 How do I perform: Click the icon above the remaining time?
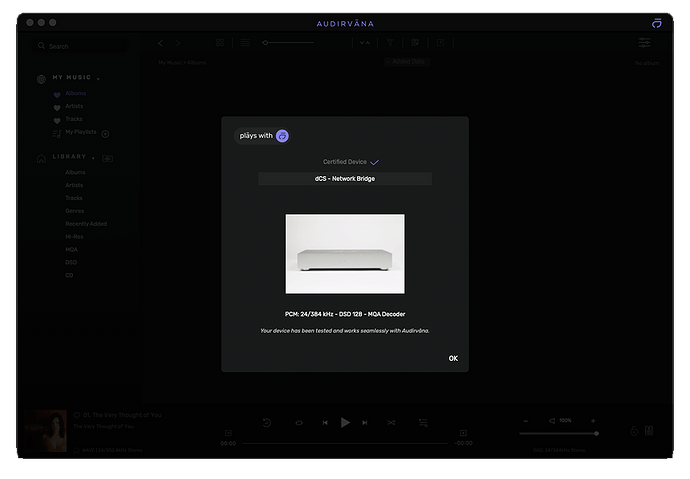click(x=463, y=433)
